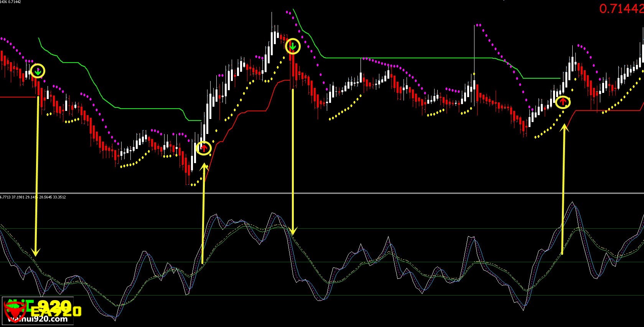Click the long flat green channel line segment

pyautogui.click(x=407, y=58)
